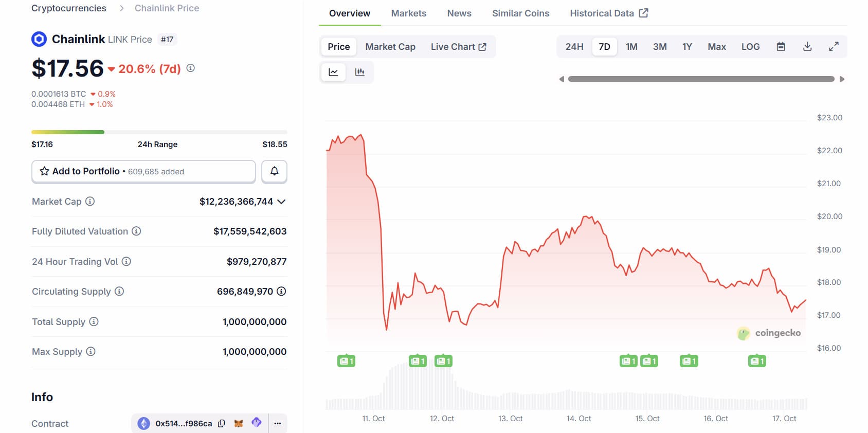Open the calendar date range picker
Image resolution: width=868 pixels, height=433 pixels.
pos(781,47)
